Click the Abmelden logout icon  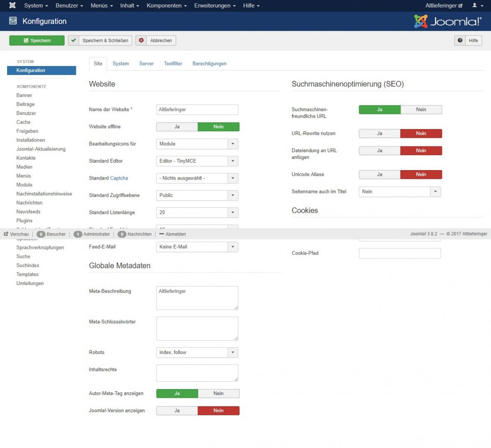click(161, 234)
